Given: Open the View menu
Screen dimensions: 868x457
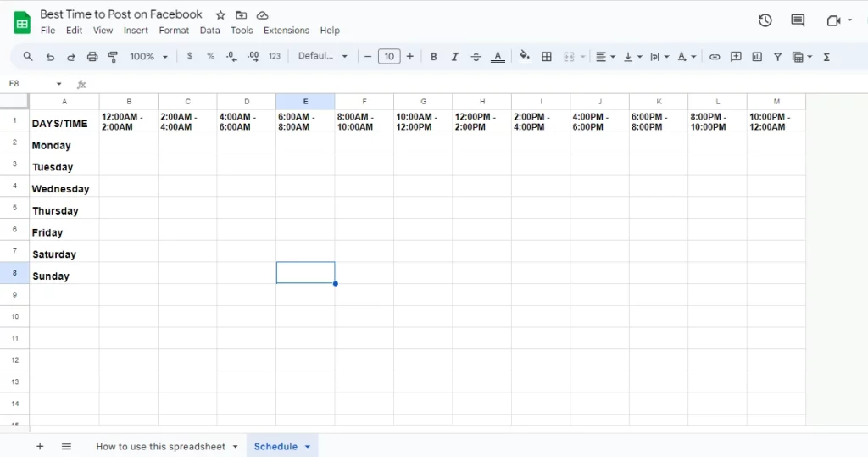Looking at the screenshot, I should point(103,31).
